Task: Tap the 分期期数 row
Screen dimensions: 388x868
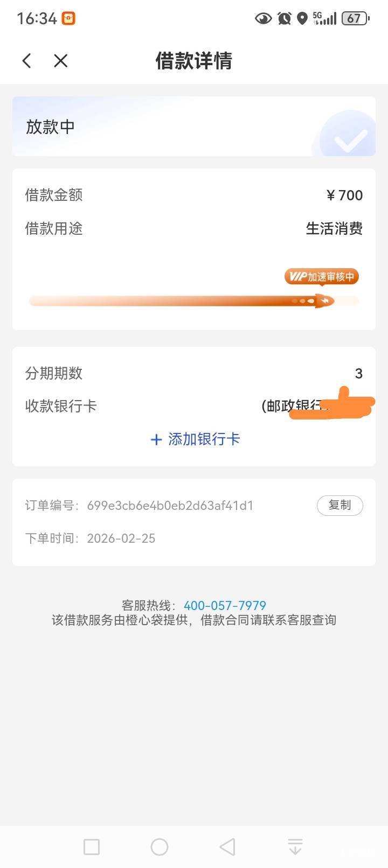Action: point(194,373)
